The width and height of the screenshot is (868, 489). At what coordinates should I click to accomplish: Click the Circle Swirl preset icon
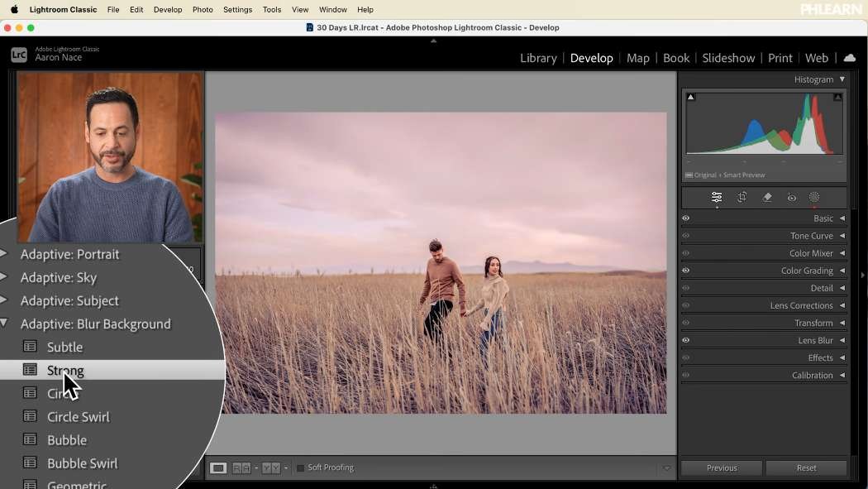coord(30,416)
